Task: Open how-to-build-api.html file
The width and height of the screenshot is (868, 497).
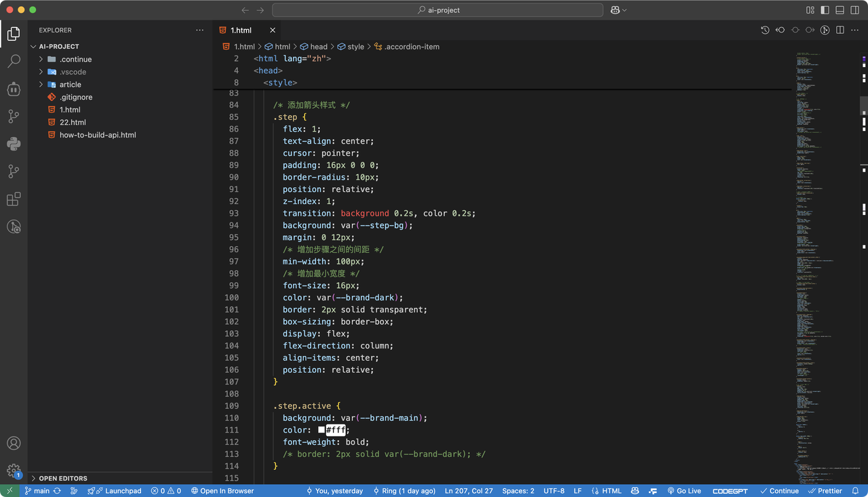Action: coord(98,135)
